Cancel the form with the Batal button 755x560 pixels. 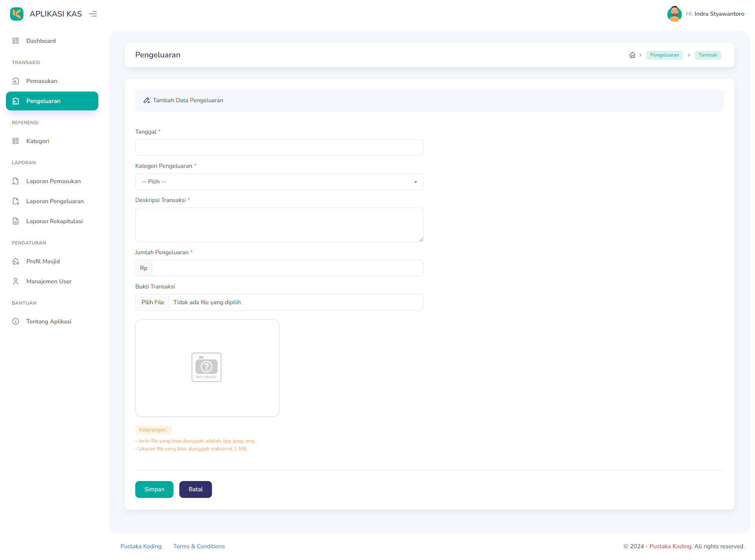[195, 489]
